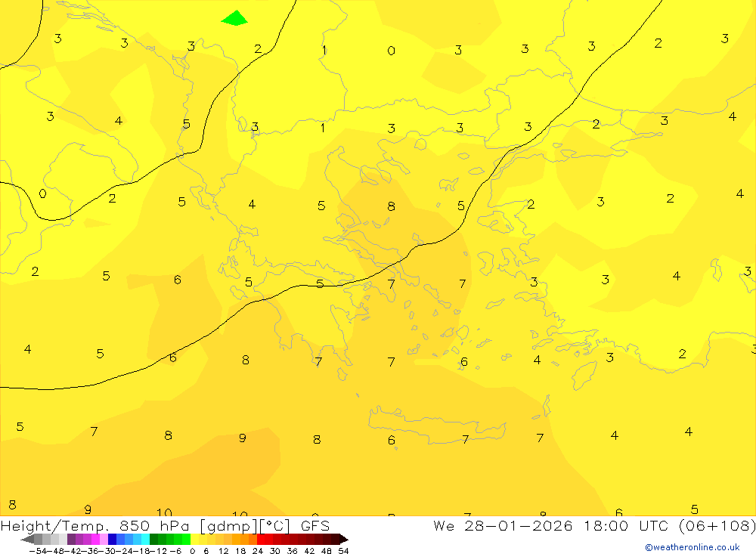
Task: Click the dark maroon right arrow end of legend
Action: [344, 540]
